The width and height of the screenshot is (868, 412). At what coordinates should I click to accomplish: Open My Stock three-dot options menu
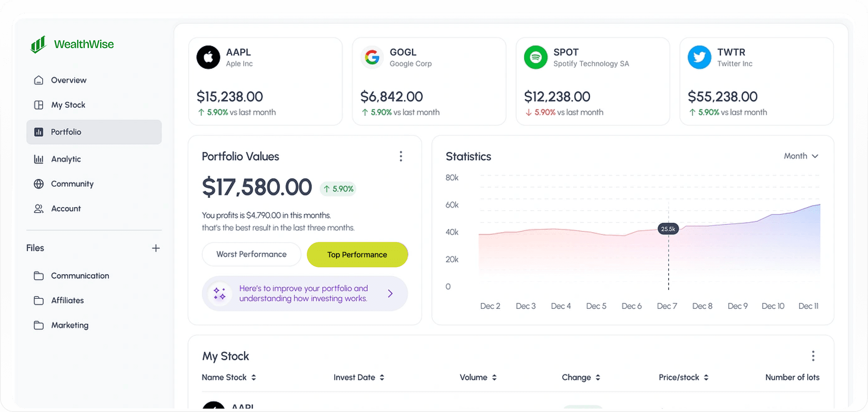point(813,356)
